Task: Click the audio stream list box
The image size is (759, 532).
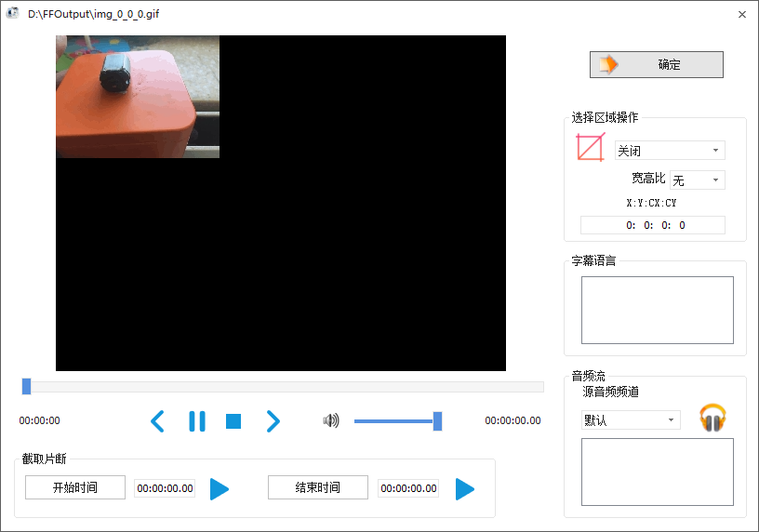Action: 657,472
